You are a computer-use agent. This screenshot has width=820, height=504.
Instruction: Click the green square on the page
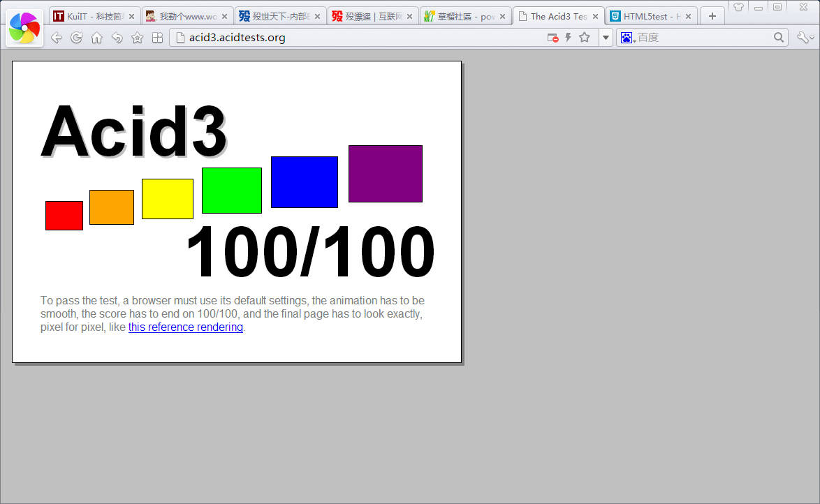(232, 191)
